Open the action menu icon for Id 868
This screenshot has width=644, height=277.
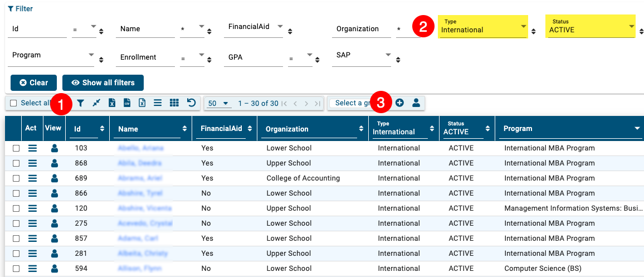pyautogui.click(x=32, y=163)
